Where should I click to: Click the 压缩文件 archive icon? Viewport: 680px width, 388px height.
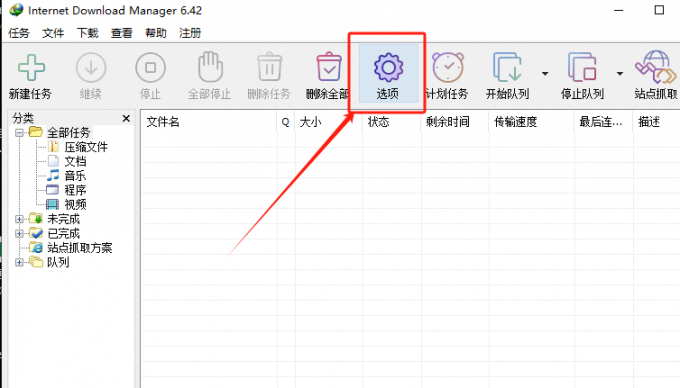(x=53, y=147)
